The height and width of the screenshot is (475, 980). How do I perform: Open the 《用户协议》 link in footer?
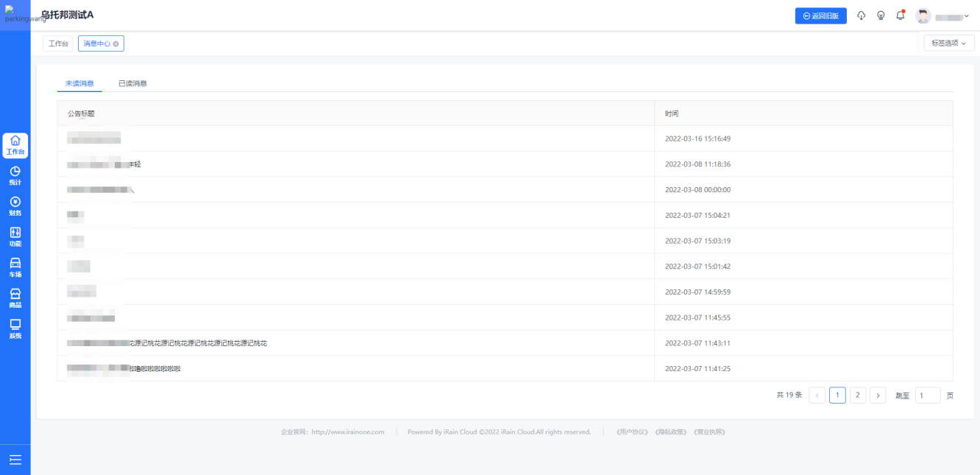click(x=633, y=432)
